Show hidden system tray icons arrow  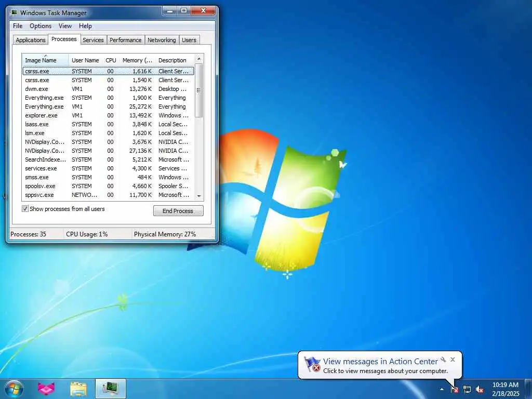(442, 389)
